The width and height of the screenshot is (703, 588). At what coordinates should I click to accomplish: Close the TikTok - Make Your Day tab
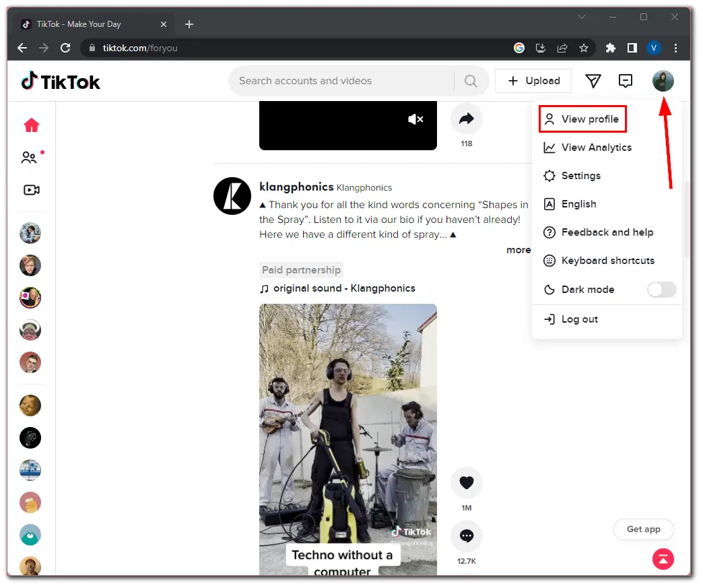point(164,24)
